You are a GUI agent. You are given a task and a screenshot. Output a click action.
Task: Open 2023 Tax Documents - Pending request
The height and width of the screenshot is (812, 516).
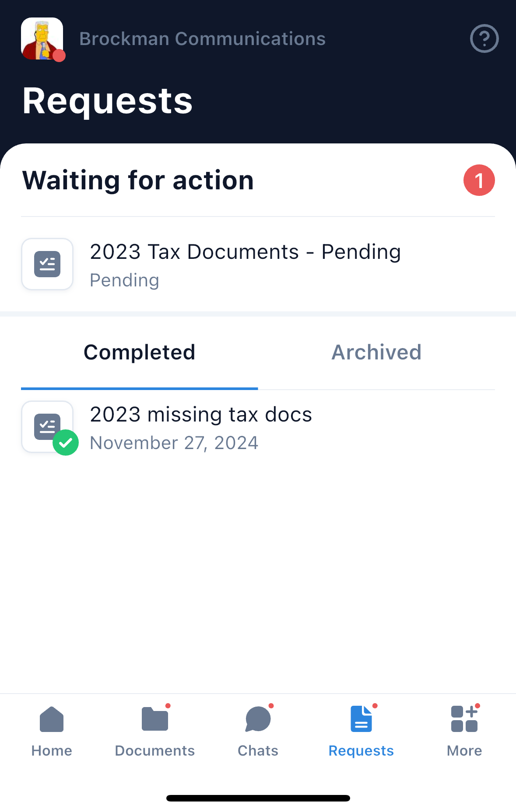coord(245,252)
